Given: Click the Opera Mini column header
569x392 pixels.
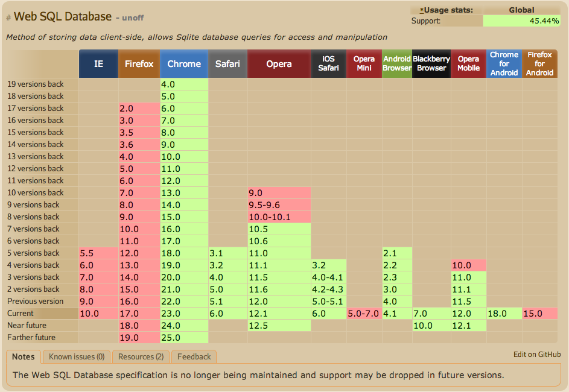Looking at the screenshot, I should click(x=364, y=63).
